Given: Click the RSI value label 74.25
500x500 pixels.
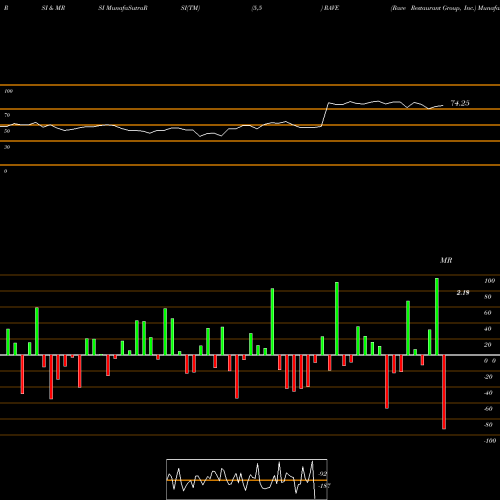Looking at the screenshot, I should click(x=460, y=103).
